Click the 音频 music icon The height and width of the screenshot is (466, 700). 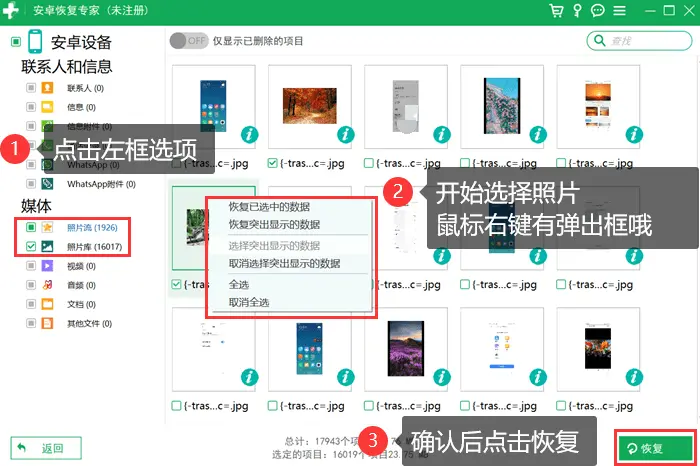point(47,285)
